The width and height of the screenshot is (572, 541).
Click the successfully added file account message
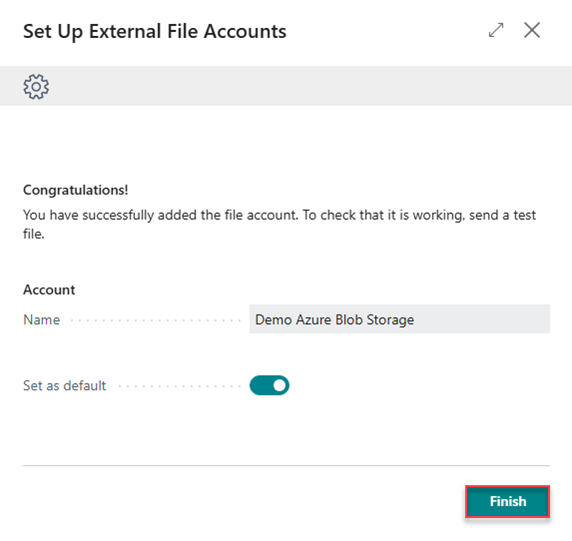coord(279,224)
